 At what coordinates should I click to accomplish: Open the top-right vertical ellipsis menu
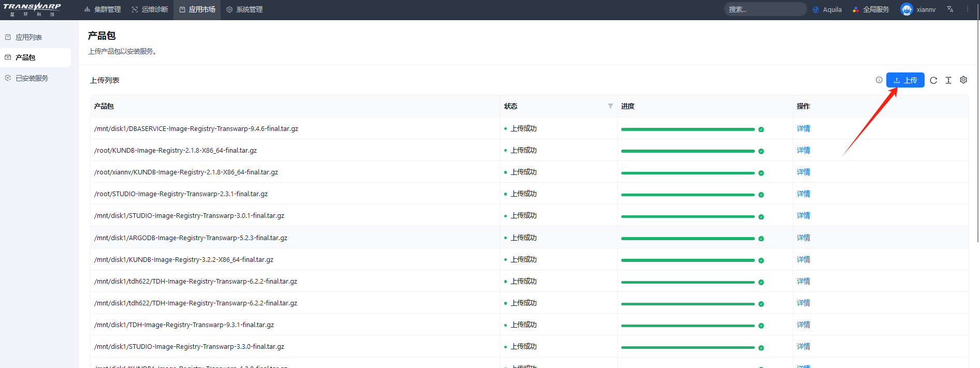[968, 9]
